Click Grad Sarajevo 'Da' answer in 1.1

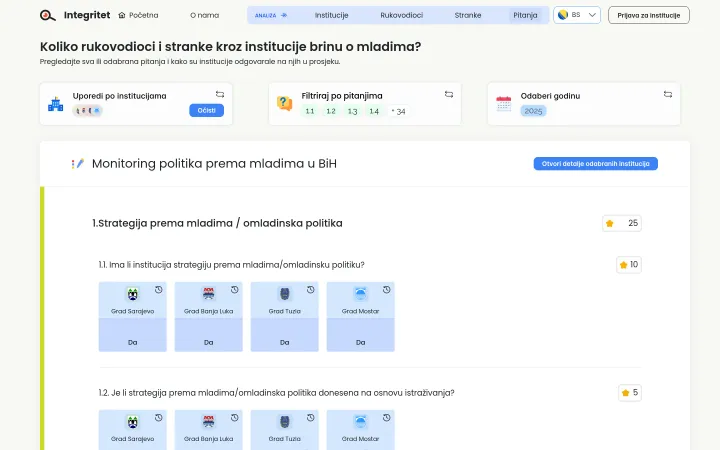(x=133, y=342)
